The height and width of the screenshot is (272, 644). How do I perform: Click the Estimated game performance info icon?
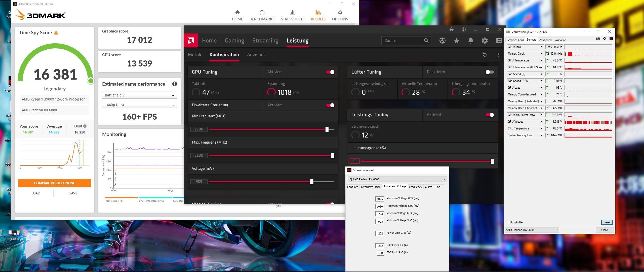point(175,84)
